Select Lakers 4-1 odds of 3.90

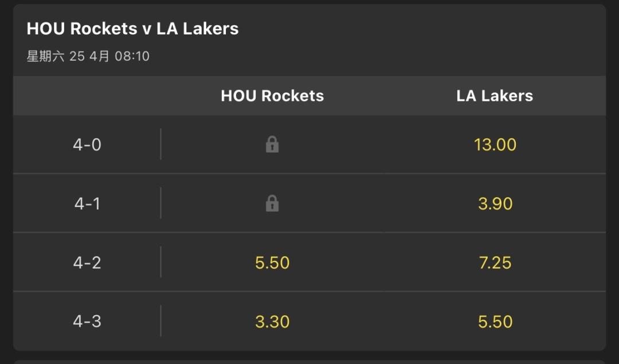[495, 203]
